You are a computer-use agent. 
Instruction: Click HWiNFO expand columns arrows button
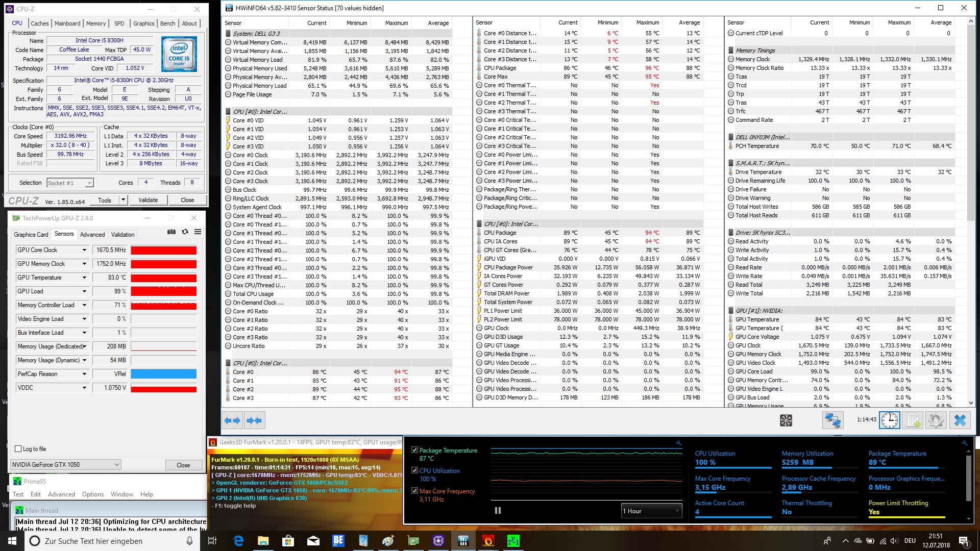232,420
